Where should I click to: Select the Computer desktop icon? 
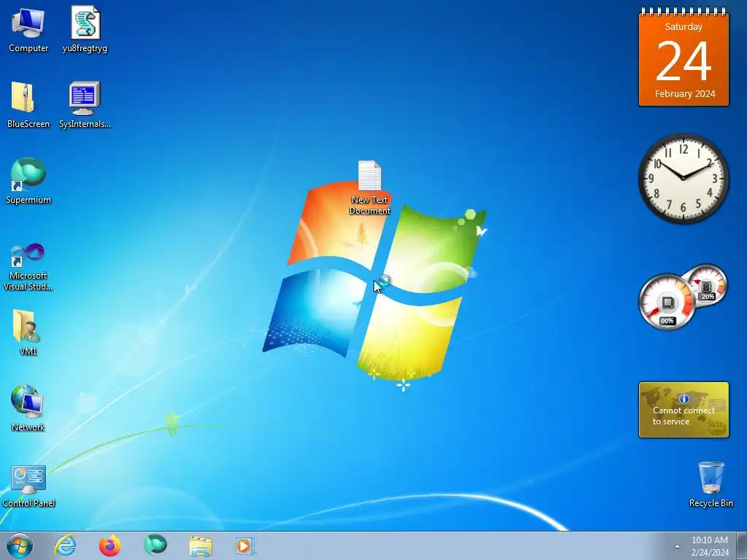(x=28, y=29)
